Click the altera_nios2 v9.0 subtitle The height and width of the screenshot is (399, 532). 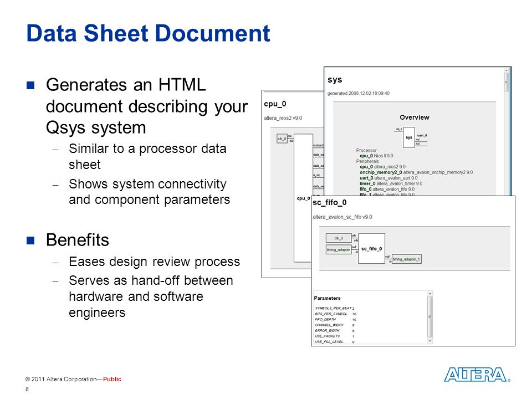[283, 118]
